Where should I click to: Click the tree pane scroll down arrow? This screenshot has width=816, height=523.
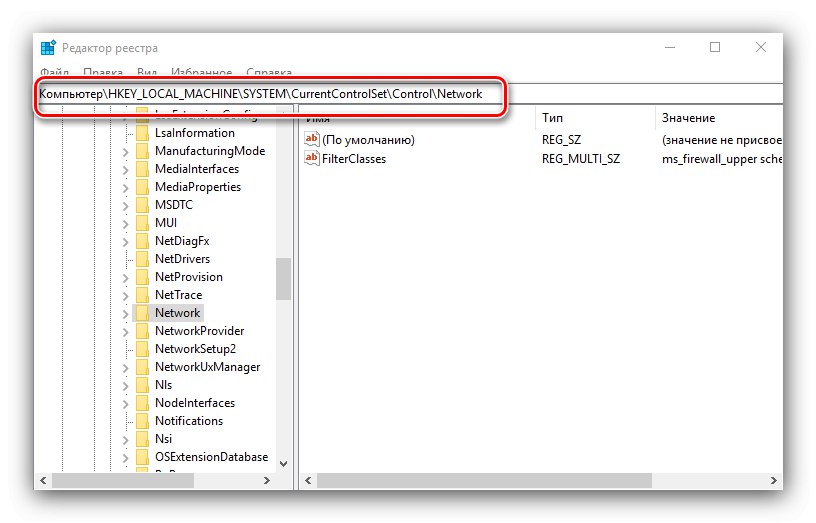284,464
